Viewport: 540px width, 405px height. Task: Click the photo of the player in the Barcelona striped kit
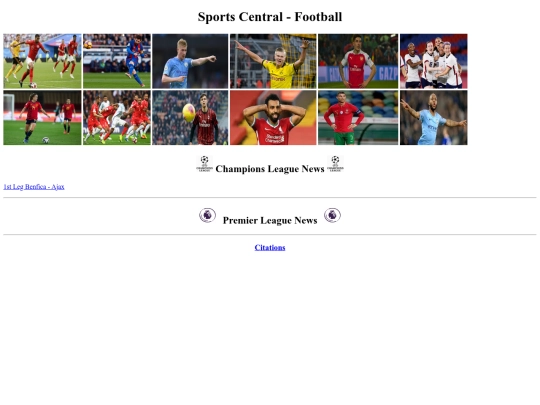pyautogui.click(x=117, y=61)
